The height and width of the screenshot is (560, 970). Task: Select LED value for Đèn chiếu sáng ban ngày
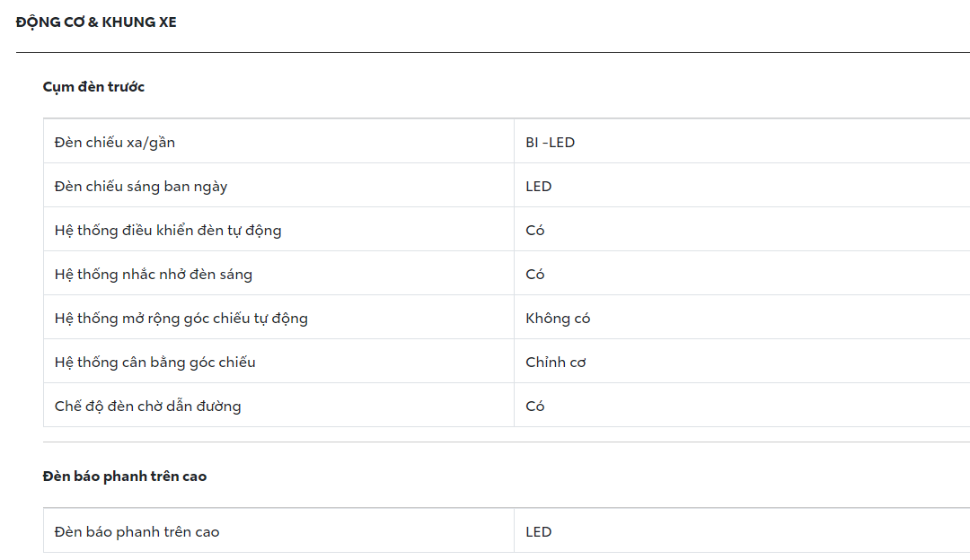(538, 186)
